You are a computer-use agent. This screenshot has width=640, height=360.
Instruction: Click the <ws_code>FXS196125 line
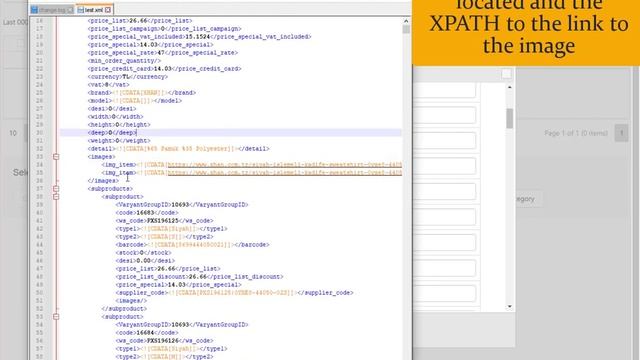164,221
